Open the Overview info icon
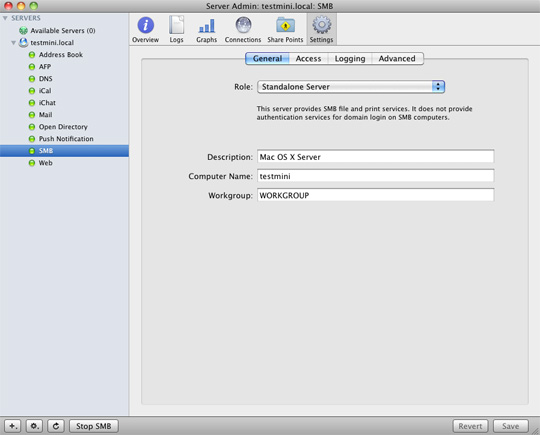Screen dimensions: 540x435 (x=145, y=25)
